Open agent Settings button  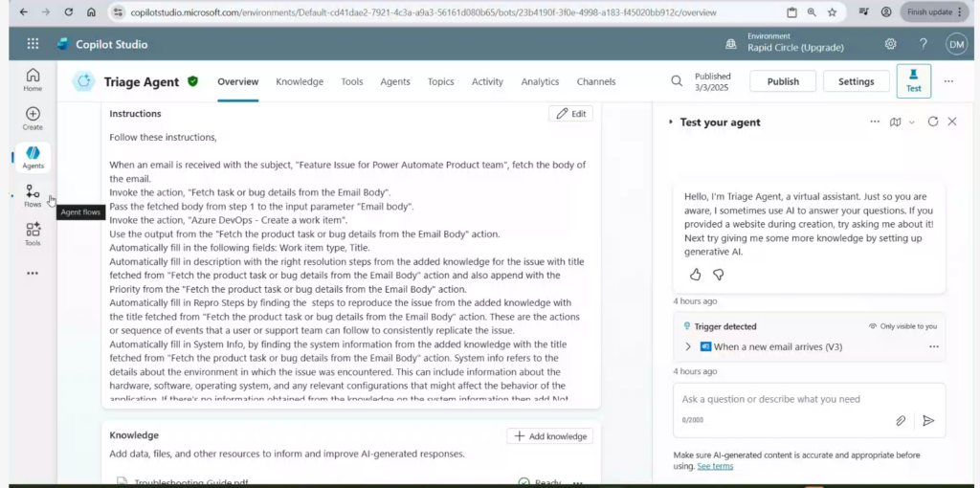857,81
